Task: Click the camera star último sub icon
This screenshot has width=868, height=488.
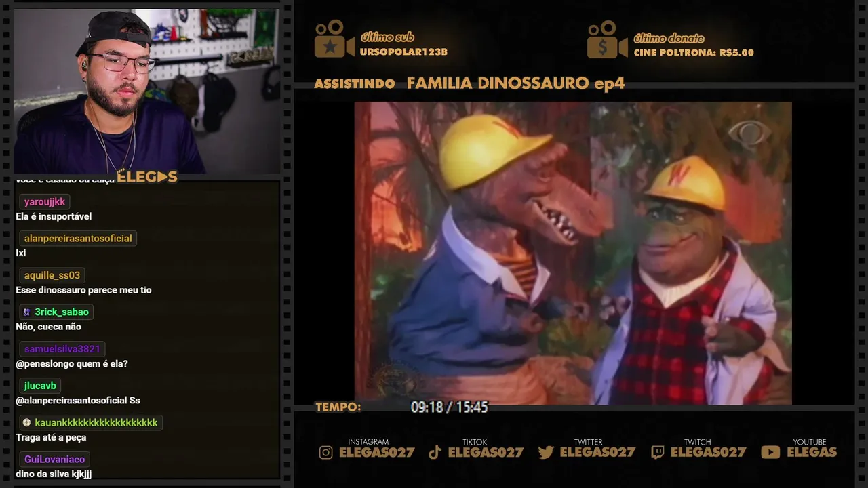Action: coord(334,39)
